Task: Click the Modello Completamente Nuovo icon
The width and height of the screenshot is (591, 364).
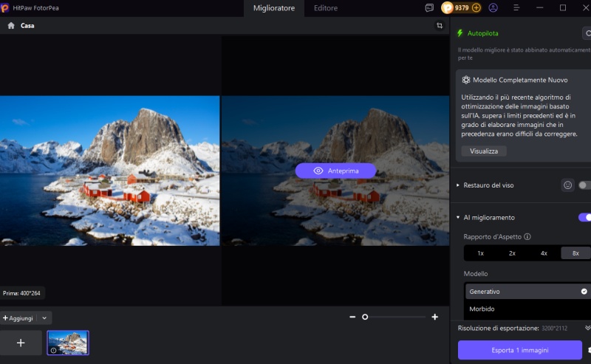Action: [466, 80]
